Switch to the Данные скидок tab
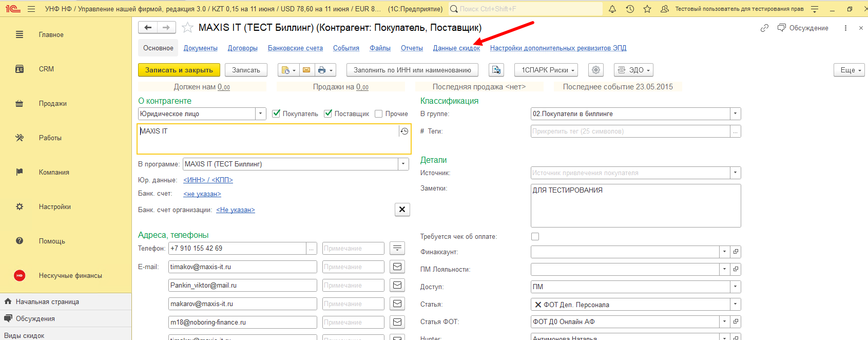The image size is (868, 340). tap(456, 48)
